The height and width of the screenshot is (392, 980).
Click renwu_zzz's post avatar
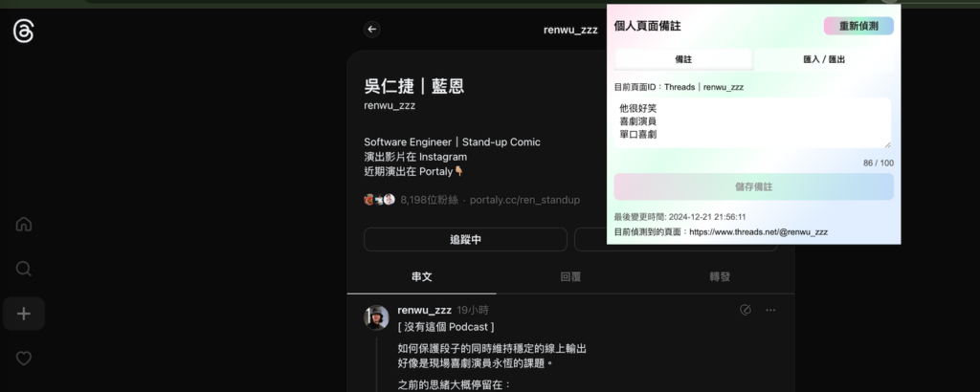376,317
